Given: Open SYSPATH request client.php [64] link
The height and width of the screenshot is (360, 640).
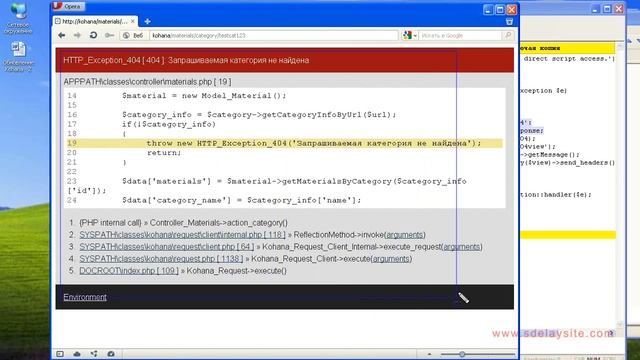Looking at the screenshot, I should 167,247.
